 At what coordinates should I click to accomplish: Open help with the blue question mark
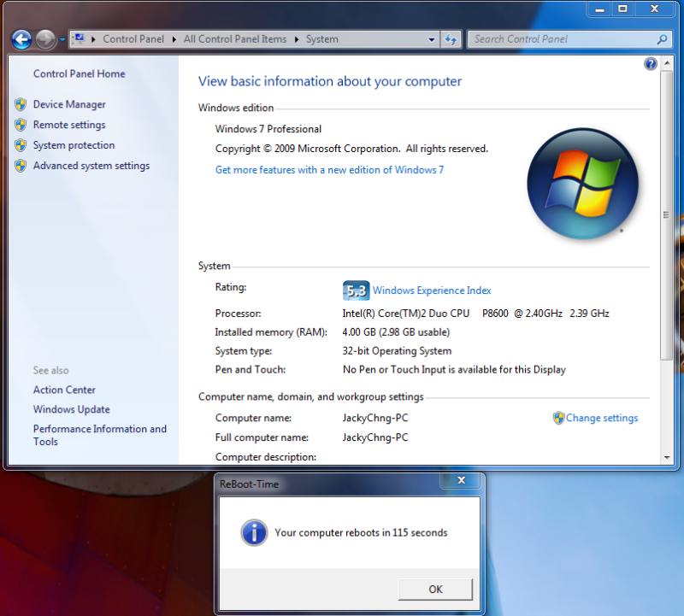coord(651,64)
